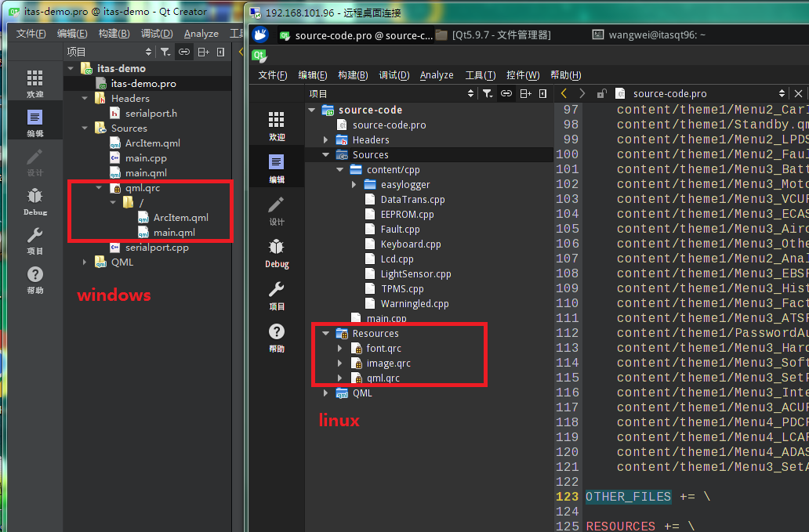Viewport: 809px width, 532px height.
Task: Expand the Headers folder in source-code project
Action: coord(326,140)
